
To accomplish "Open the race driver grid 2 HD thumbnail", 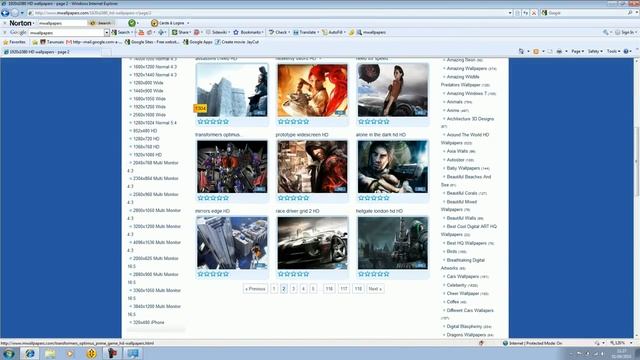I will point(312,243).
